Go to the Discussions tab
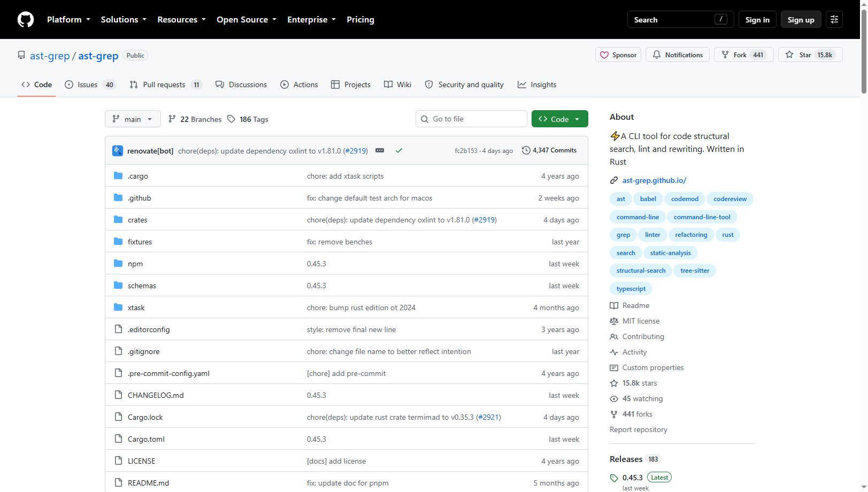The height and width of the screenshot is (492, 868). pos(241,85)
